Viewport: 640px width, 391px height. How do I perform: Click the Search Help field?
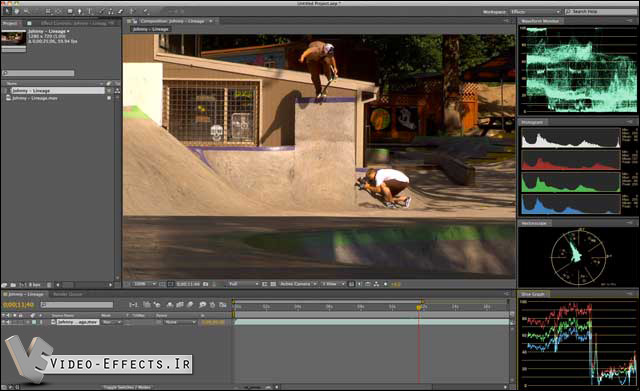[x=601, y=11]
